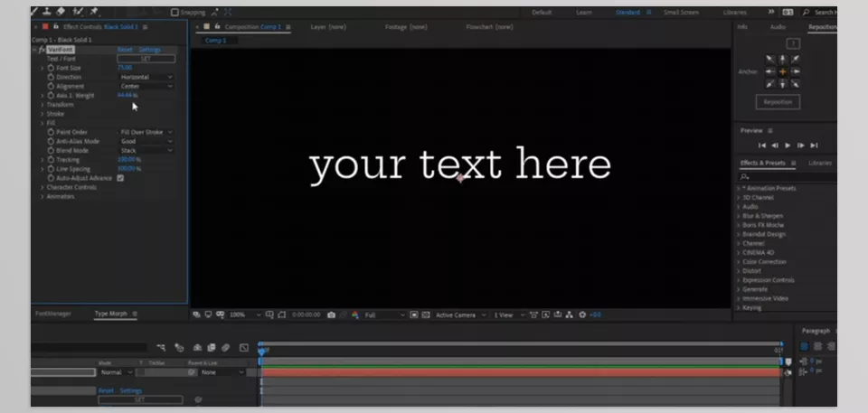Click the always preview this view icon
Image resolution: width=868 pixels, height=413 pixels.
[x=196, y=315]
